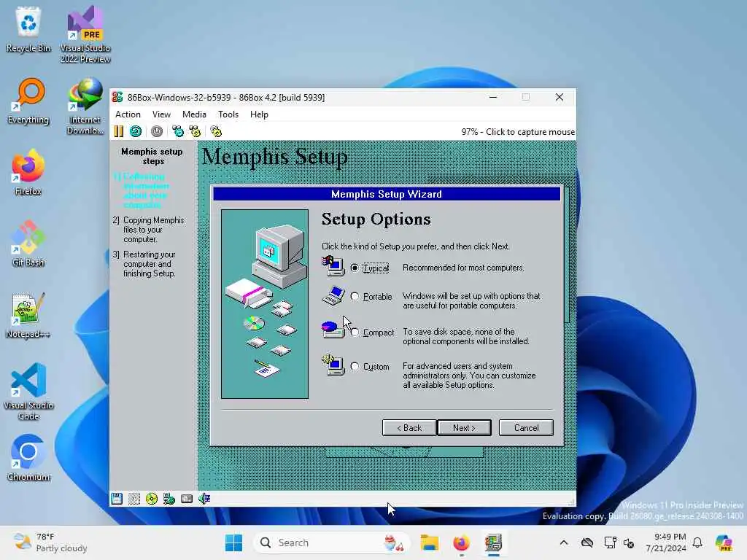
Task: Click the '2) Copying Memphis files' step text
Action: pyautogui.click(x=149, y=230)
